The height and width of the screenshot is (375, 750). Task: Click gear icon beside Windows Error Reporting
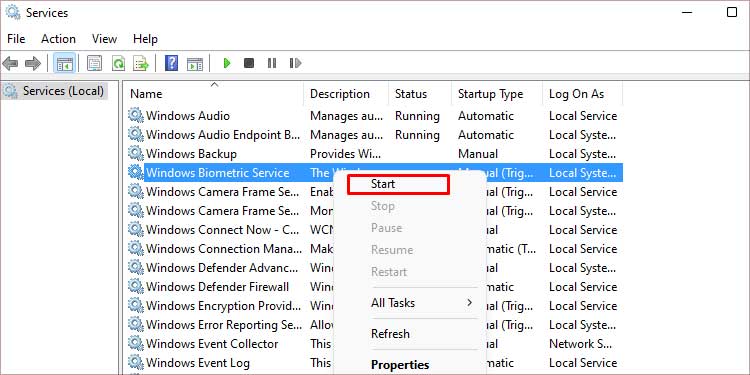coord(136,325)
